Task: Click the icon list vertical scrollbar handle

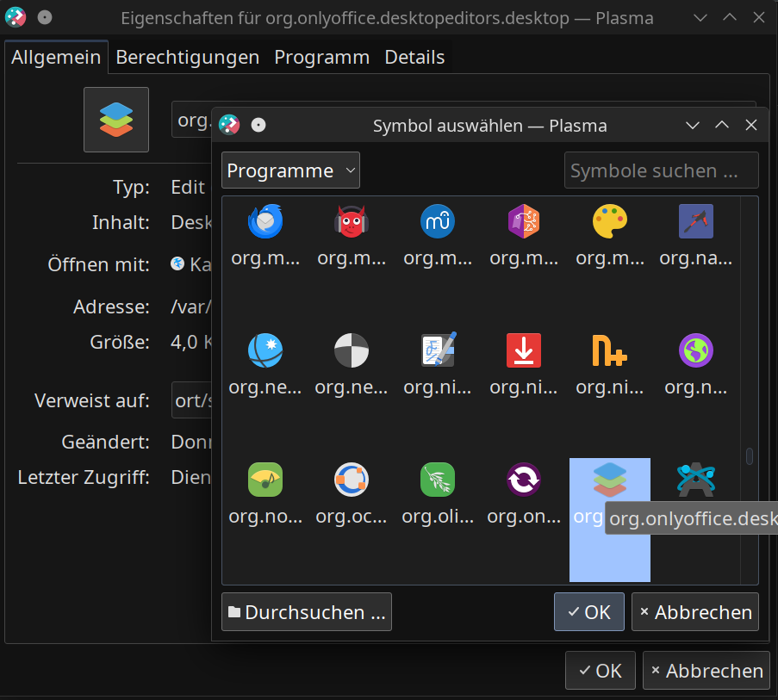Action: (750, 456)
